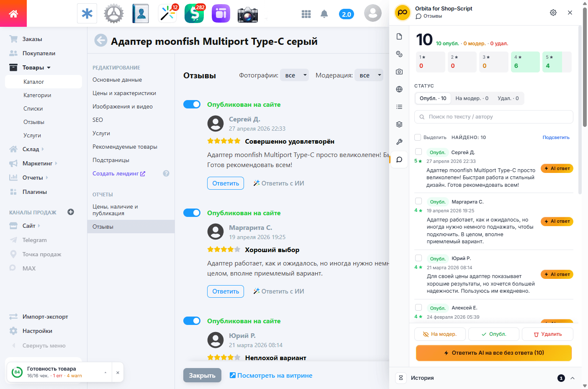588x389 pixels.
Task: Click AI ответ for Юрий Р. review
Action: (x=557, y=274)
